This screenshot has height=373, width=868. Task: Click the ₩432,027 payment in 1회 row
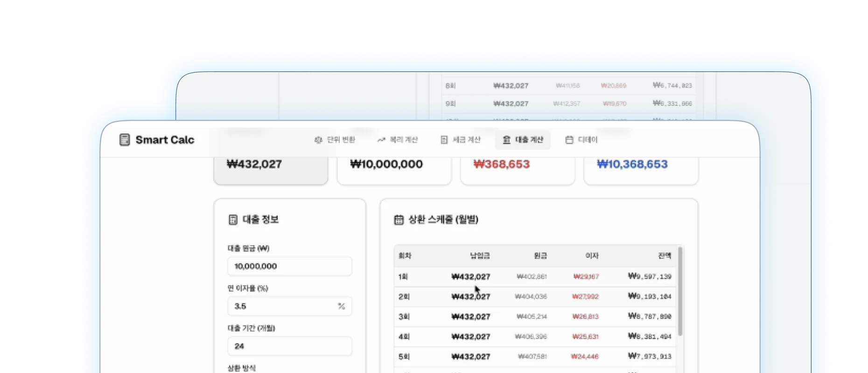click(471, 276)
